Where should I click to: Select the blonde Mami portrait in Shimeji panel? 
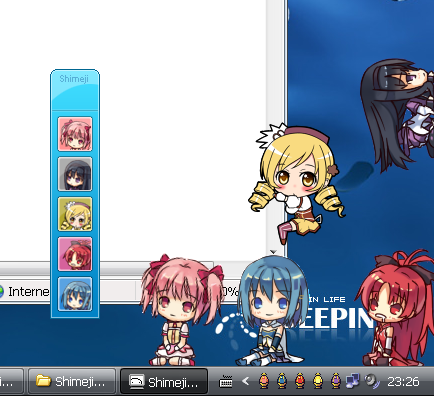(75, 214)
